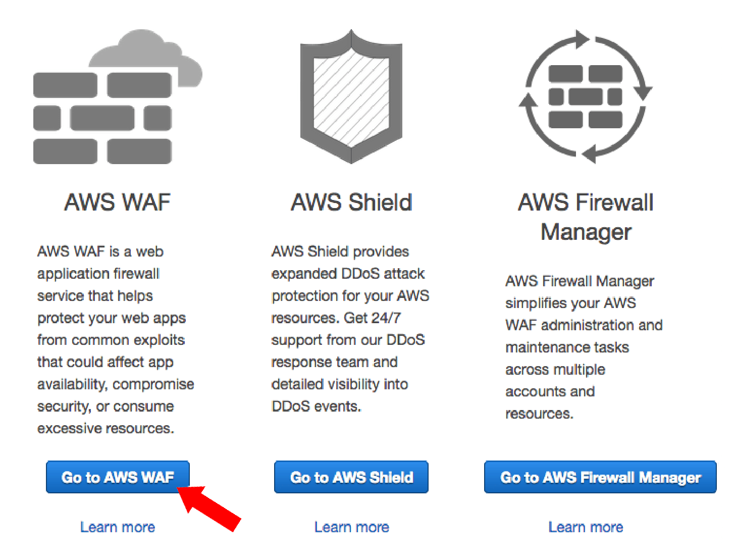This screenshot has width=735, height=560.
Task: Visit Learn more link under Firewall Manager
Action: [x=586, y=527]
